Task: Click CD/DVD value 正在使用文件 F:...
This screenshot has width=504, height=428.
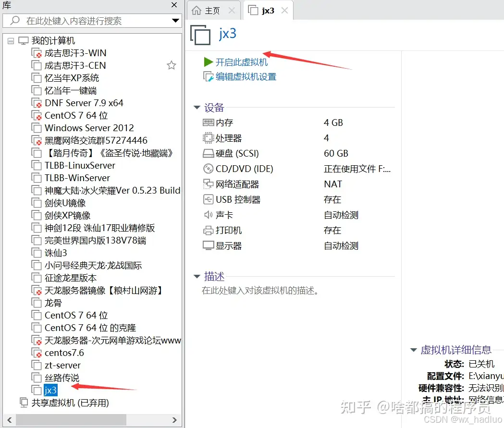Action: tap(357, 169)
